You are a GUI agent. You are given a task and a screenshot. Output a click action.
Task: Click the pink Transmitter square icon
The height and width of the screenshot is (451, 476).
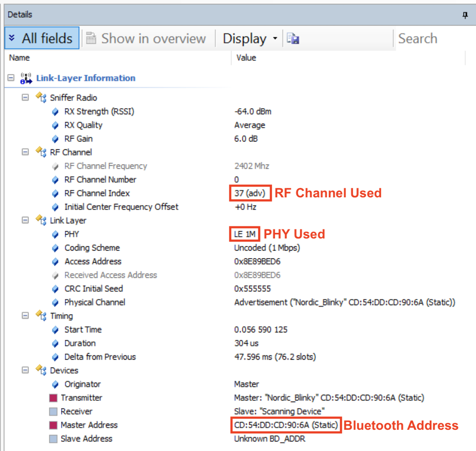coord(52,398)
